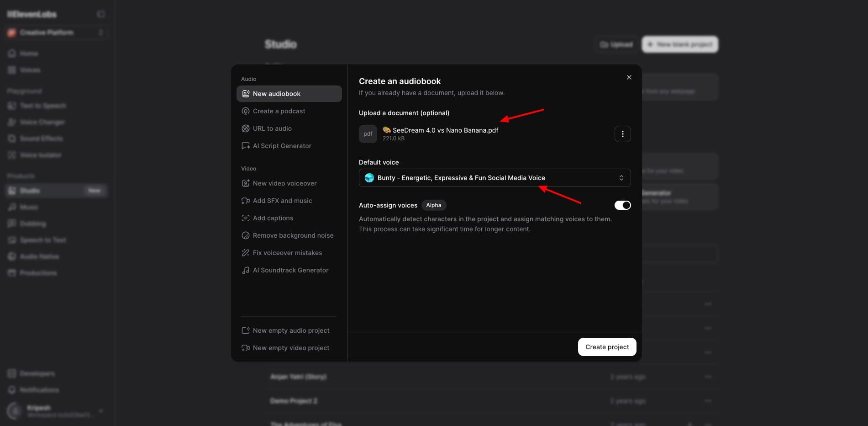Click the Remove background noise icon
868x426 pixels.
pyautogui.click(x=245, y=235)
